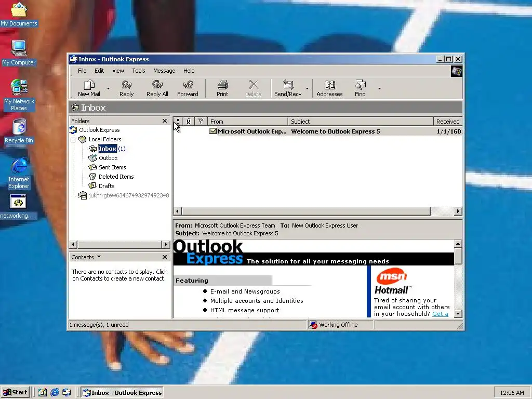
Task: Select the Recycle Bin desktop icon
Action: (x=19, y=131)
